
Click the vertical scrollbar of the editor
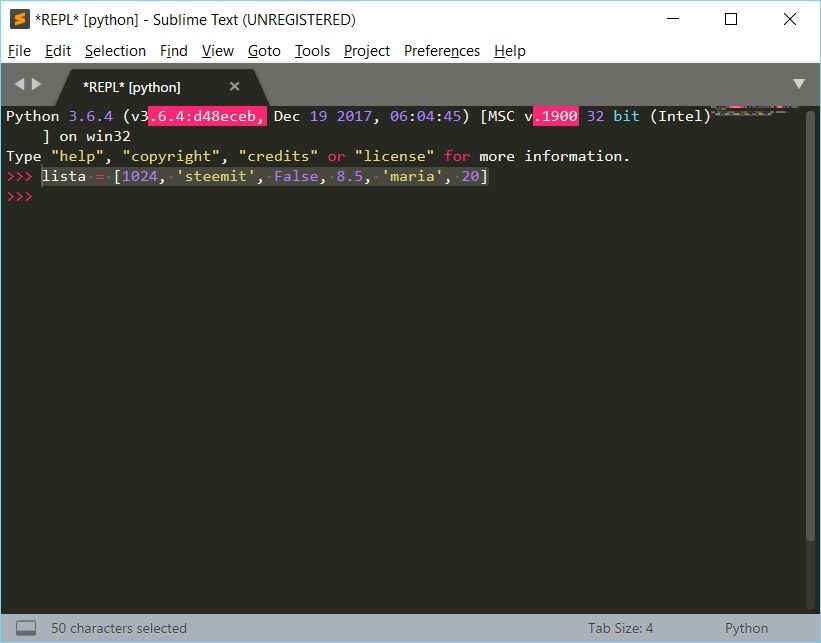(x=811, y=325)
